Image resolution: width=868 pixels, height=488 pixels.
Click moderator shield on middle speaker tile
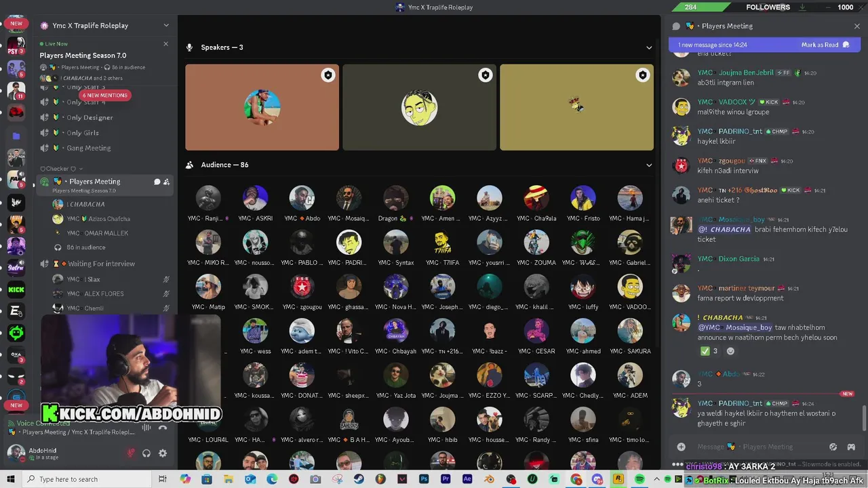tap(486, 75)
